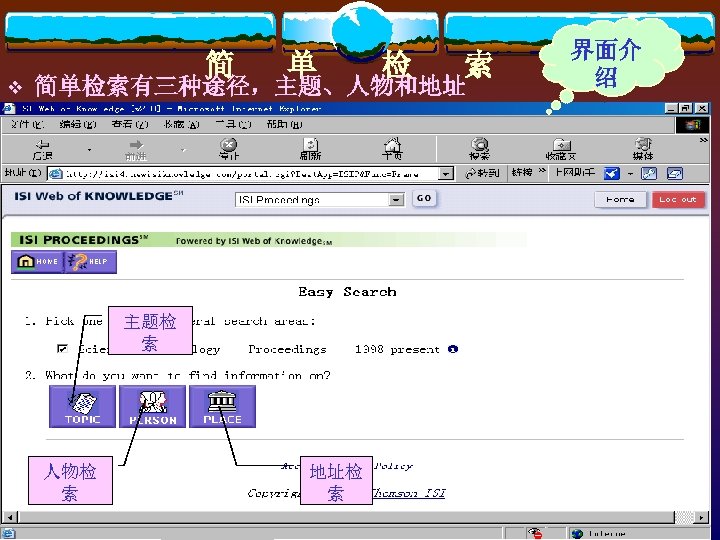This screenshot has height=540, width=720.
Task: Click the Home button in the ISI header
Action: click(x=620, y=200)
